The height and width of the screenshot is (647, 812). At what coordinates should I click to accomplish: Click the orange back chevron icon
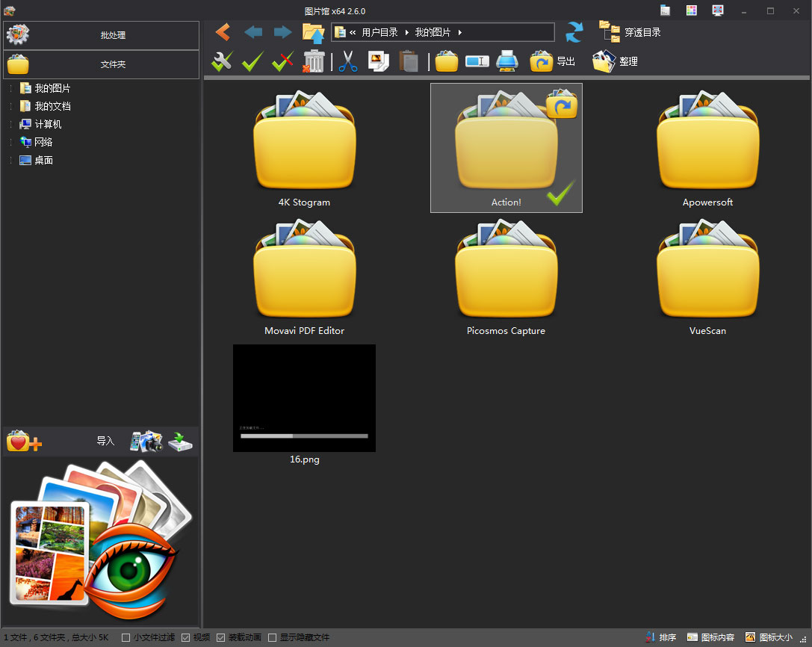(222, 32)
